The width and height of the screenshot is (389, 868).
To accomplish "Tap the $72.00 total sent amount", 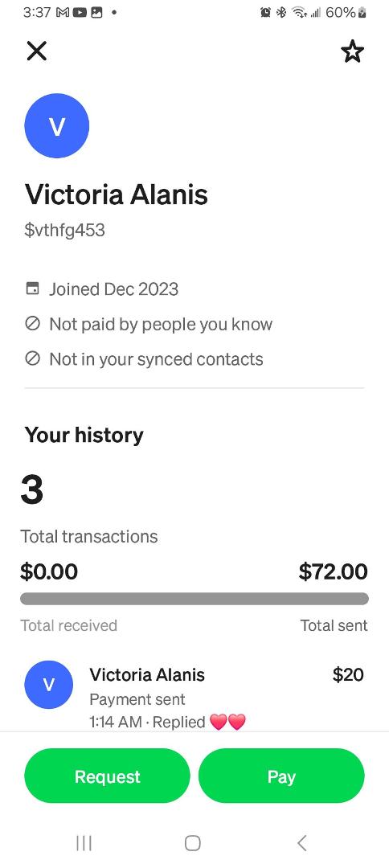I will (333, 572).
